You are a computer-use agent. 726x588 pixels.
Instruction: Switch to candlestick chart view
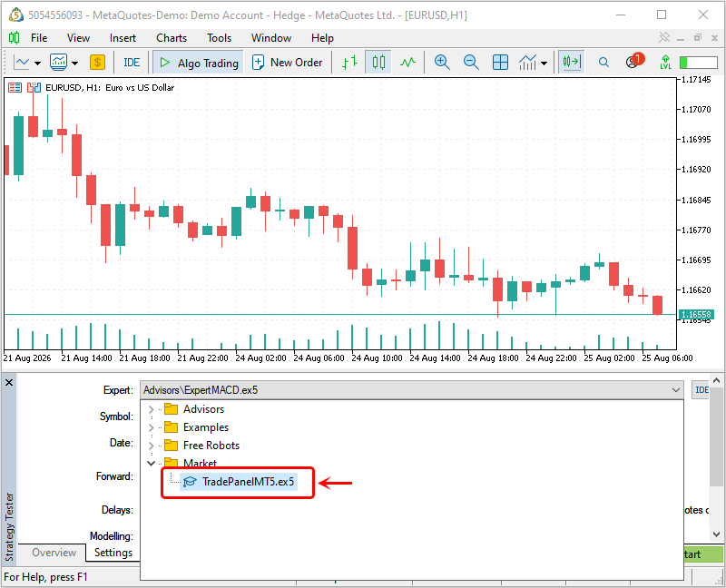[x=378, y=62]
